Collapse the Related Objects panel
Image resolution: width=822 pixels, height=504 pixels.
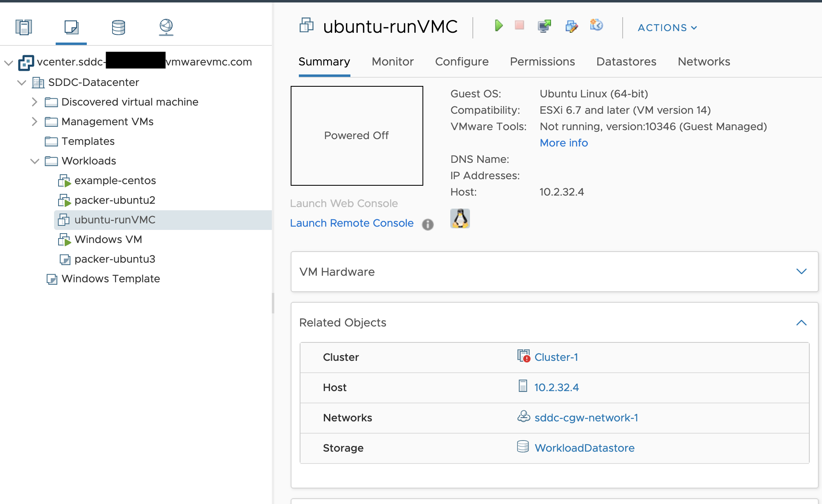[802, 323]
